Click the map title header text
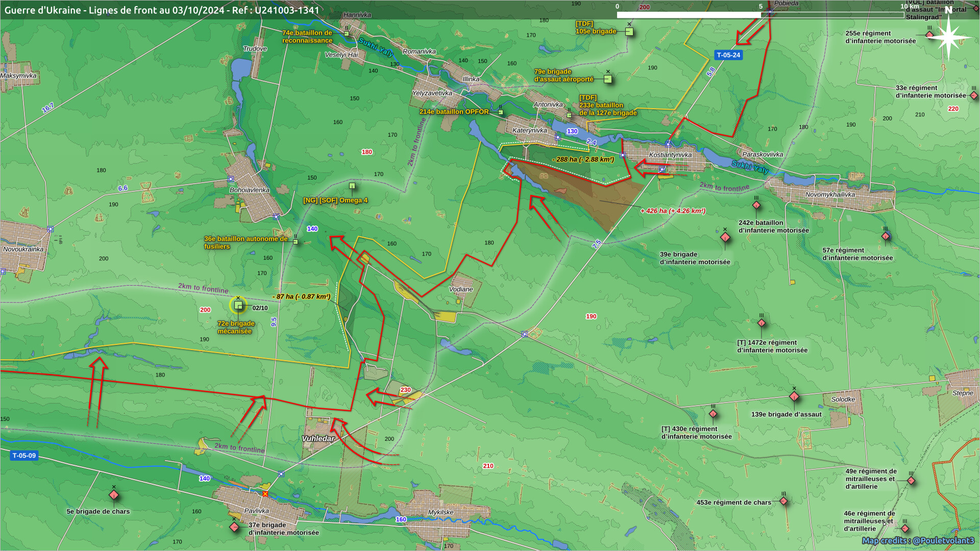980x551 pixels. [x=162, y=10]
